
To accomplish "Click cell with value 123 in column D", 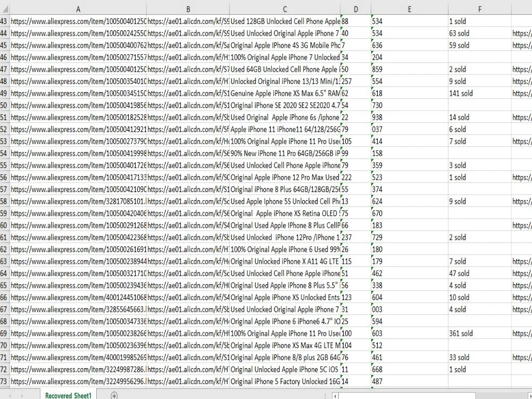I will pyautogui.click(x=355, y=297).
